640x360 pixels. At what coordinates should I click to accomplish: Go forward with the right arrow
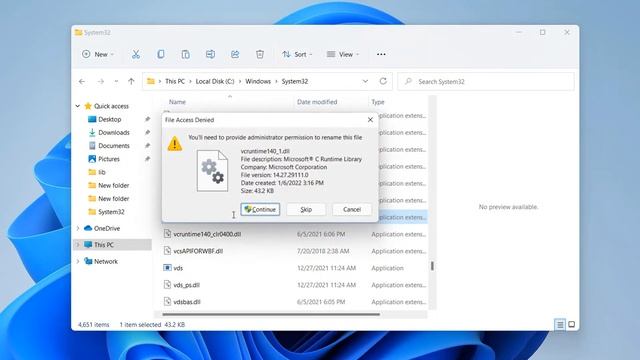pyautogui.click(x=100, y=82)
